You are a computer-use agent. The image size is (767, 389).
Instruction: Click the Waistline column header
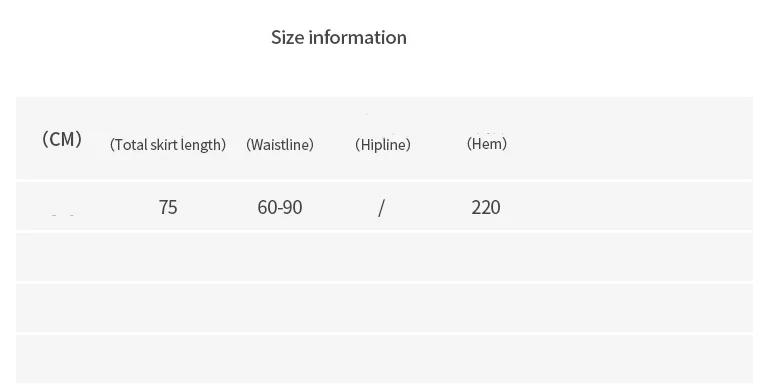tap(280, 144)
